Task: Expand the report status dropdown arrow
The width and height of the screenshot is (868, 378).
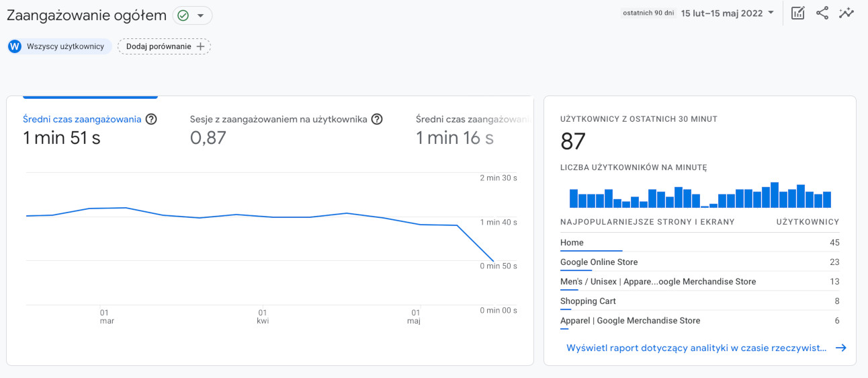Action: tap(200, 15)
